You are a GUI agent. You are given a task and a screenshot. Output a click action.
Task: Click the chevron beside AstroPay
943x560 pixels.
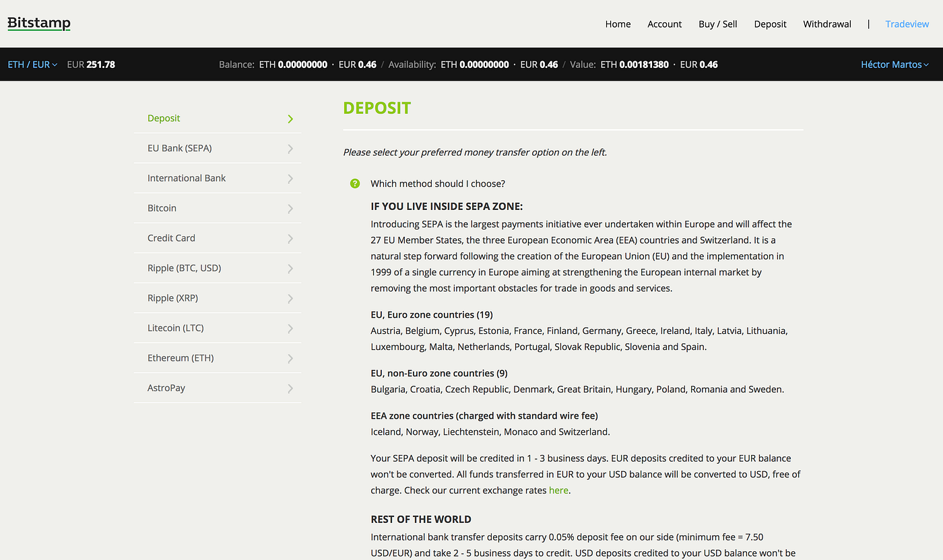click(x=290, y=388)
